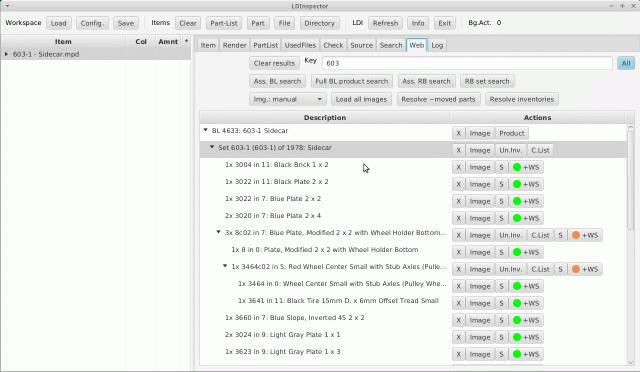Click X for Black Tire 15mm row
This screenshot has height=372, width=640.
458,303
